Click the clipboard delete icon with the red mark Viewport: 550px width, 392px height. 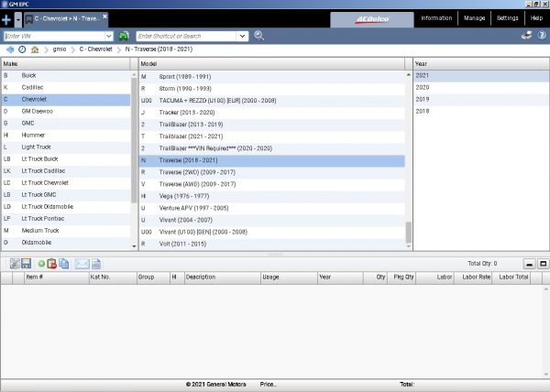pyautogui.click(x=51, y=264)
